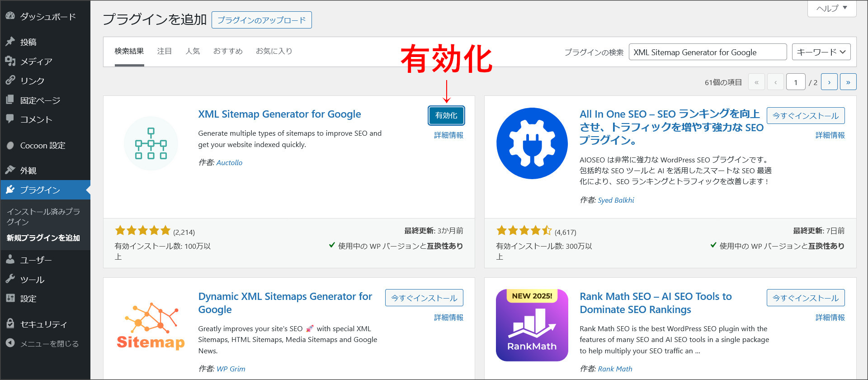Switch to 人気 tab
Screen dimensions: 868x380
pos(193,51)
